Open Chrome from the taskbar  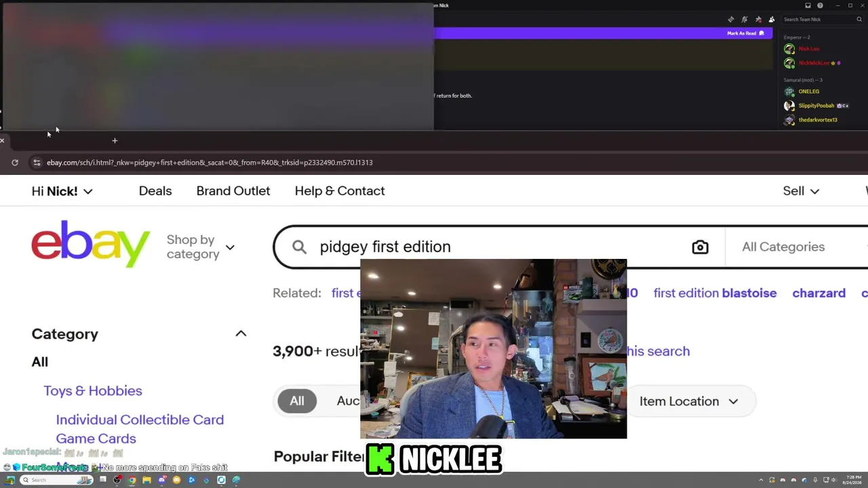point(132,480)
